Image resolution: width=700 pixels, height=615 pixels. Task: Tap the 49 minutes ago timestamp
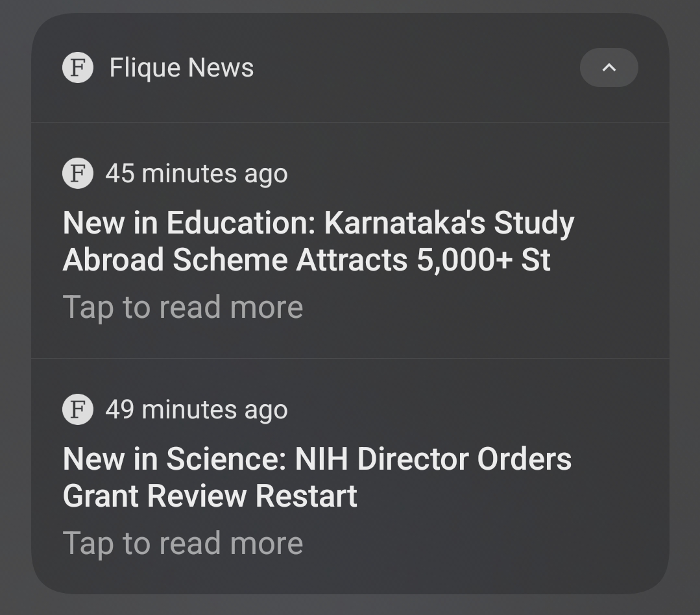click(x=197, y=409)
